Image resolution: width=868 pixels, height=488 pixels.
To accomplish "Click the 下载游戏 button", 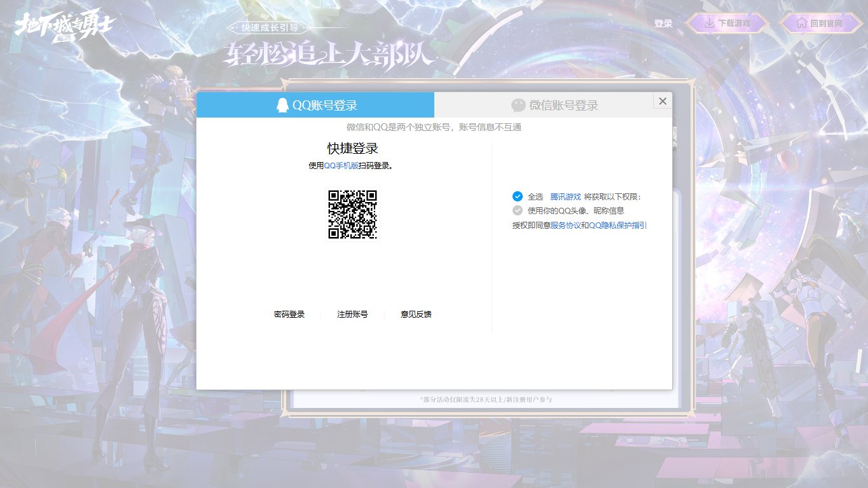I will [728, 24].
